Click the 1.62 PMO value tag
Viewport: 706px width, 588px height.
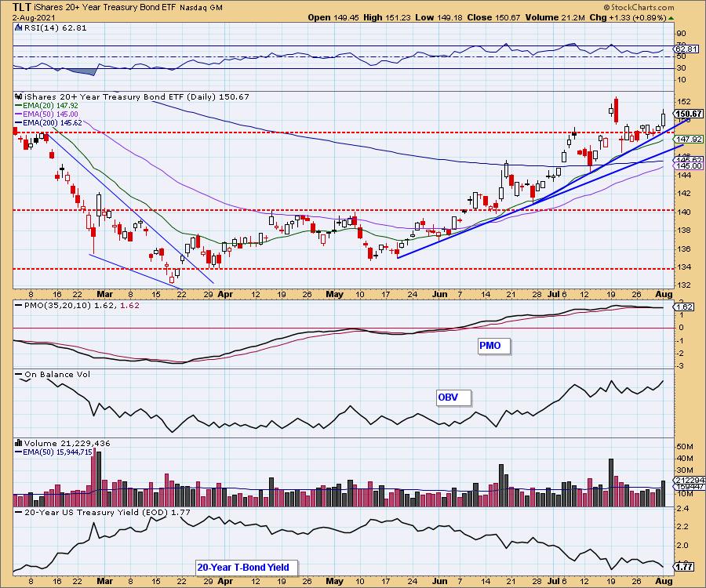tap(683, 307)
